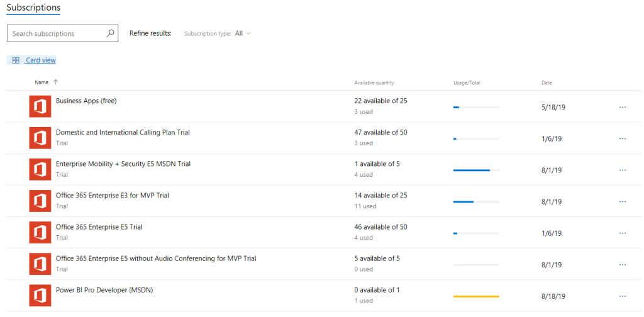This screenshot has height=317, width=644.
Task: Open Office 365 Enterprise E5 Trial name
Action: 99,227
